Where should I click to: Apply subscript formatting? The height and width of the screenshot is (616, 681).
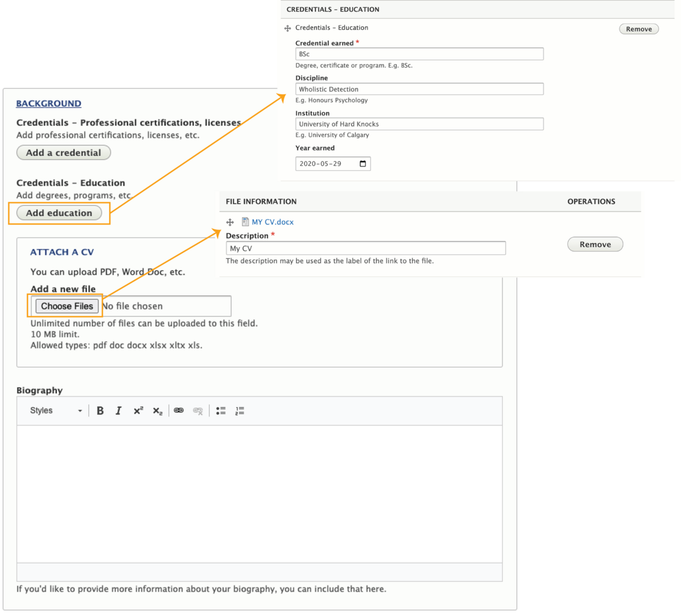tap(157, 411)
